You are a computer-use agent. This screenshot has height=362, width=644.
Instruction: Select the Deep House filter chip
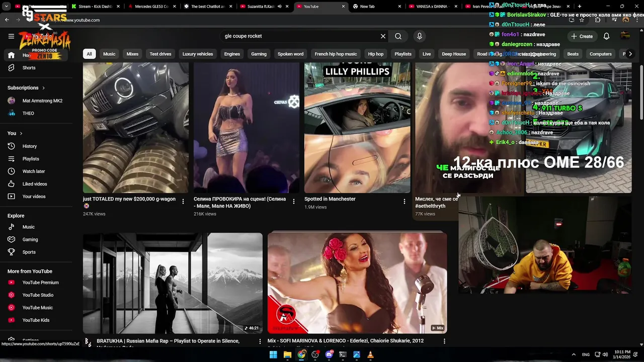pos(454,54)
